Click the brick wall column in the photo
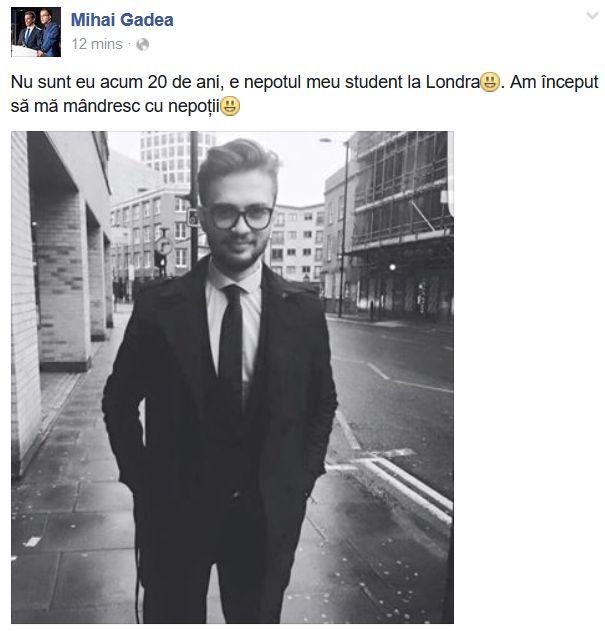 (x=64, y=282)
